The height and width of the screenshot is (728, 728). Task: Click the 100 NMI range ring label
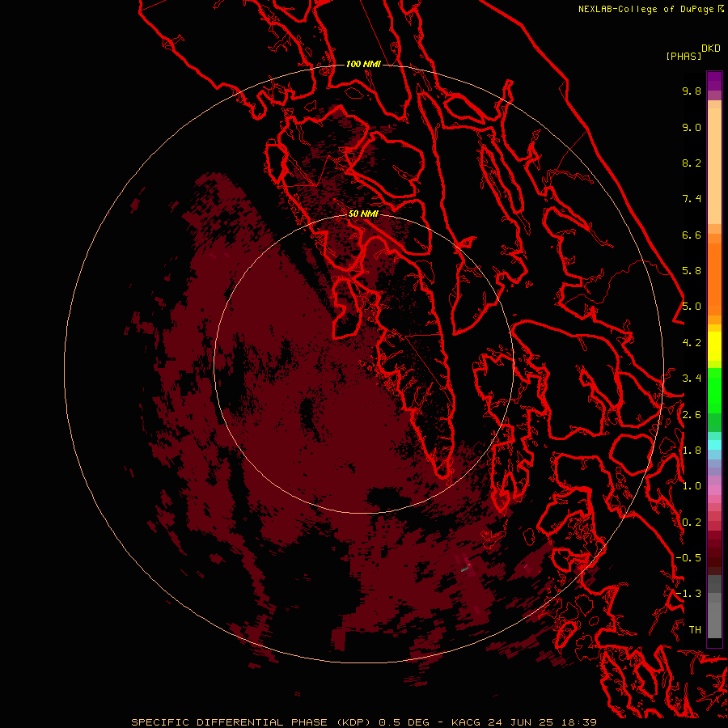point(363,64)
